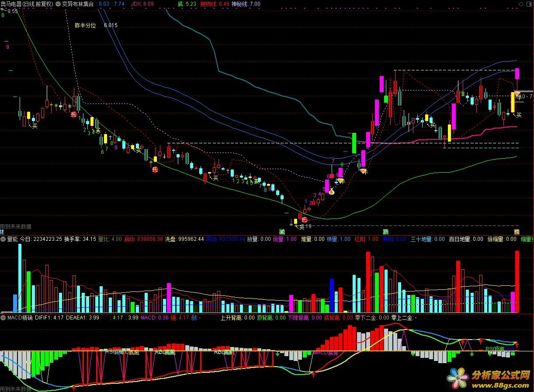Click the 财 info marker on the time axis
The image size is (534, 392).
coord(3,232)
